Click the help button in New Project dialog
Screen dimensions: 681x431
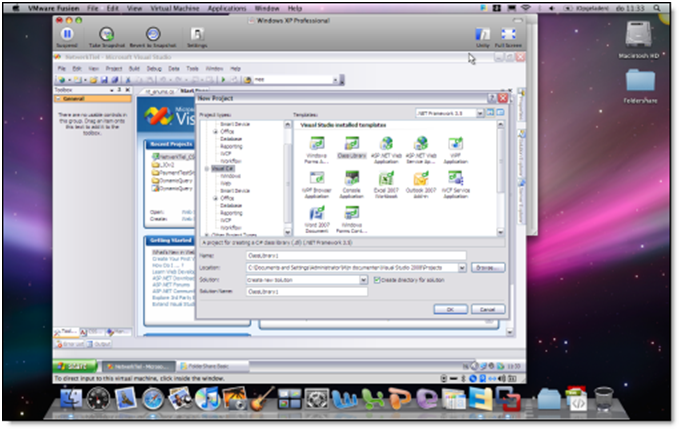(x=492, y=98)
